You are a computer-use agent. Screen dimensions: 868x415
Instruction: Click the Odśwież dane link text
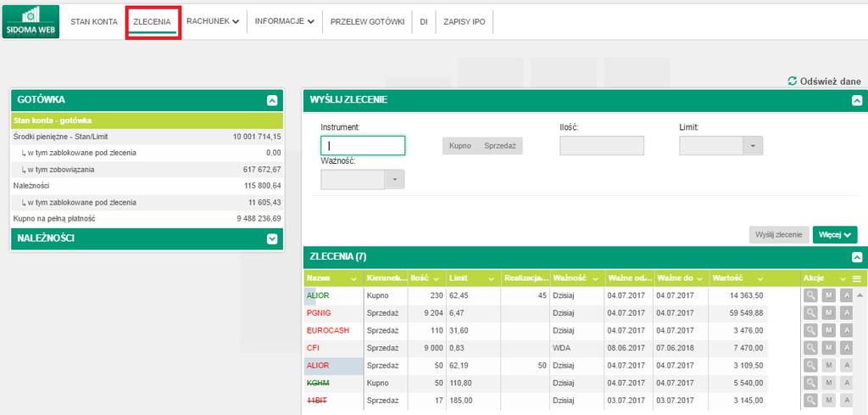click(x=831, y=81)
